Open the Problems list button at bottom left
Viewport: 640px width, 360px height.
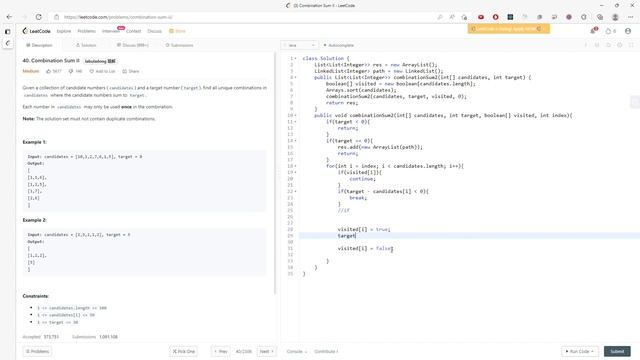[x=37, y=351]
